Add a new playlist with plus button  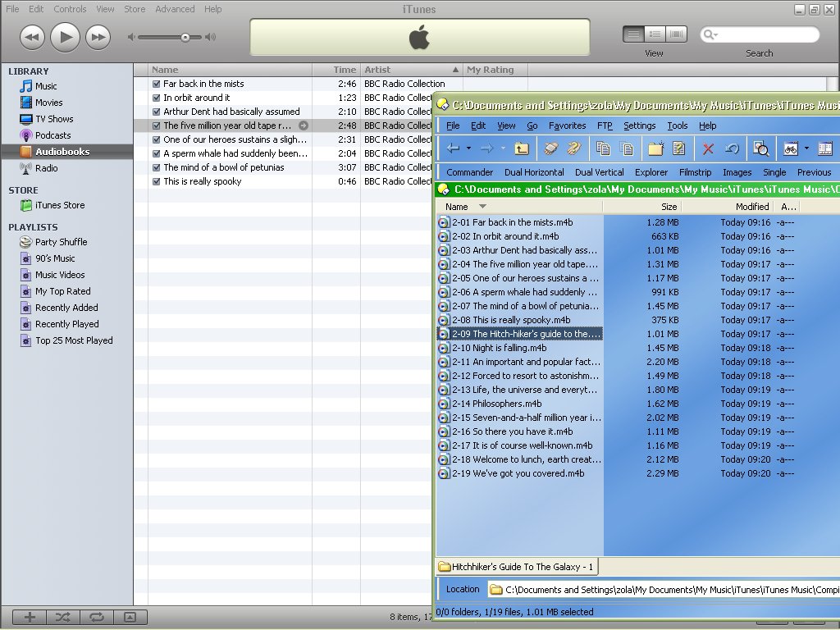(x=30, y=617)
